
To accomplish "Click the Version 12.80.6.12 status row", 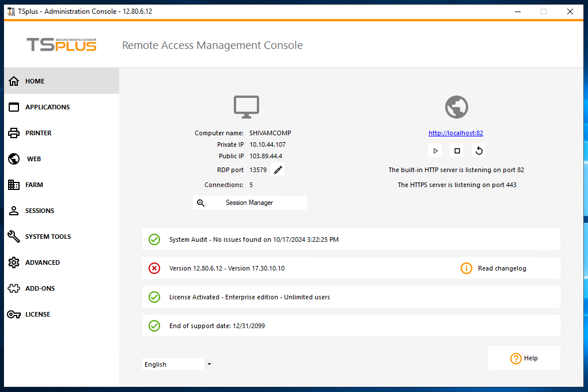I will coord(351,268).
